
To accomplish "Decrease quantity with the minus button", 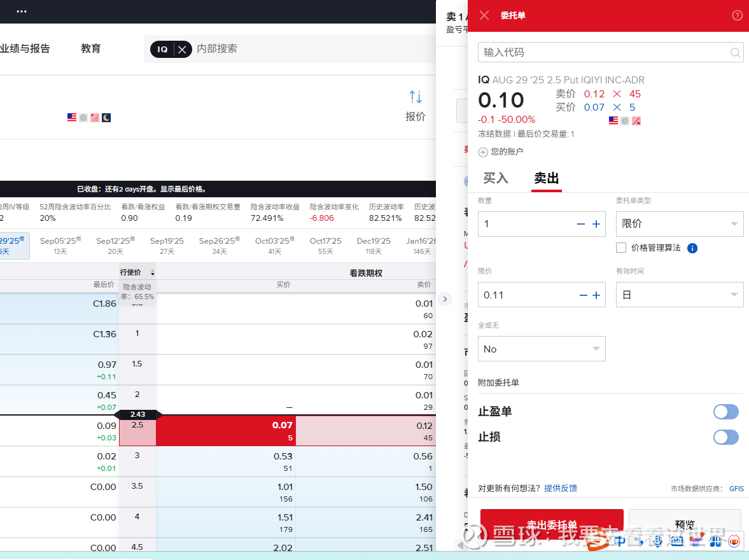I will coord(581,224).
